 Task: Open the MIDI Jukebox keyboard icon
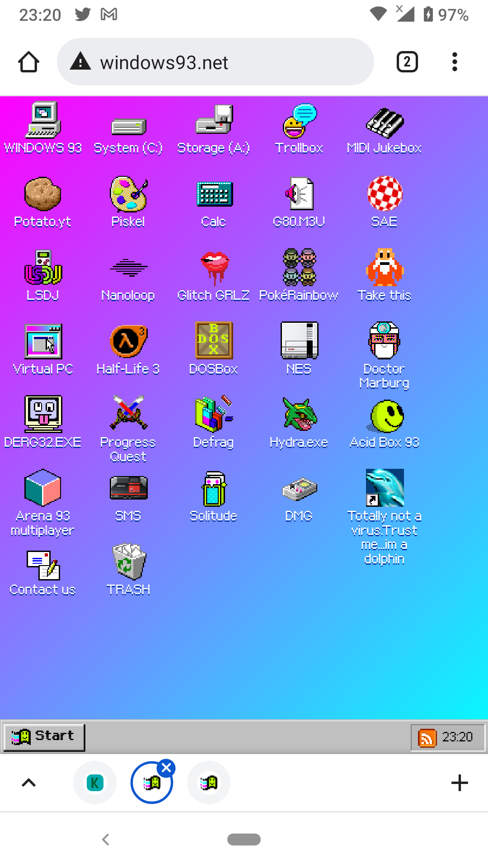tap(385, 122)
